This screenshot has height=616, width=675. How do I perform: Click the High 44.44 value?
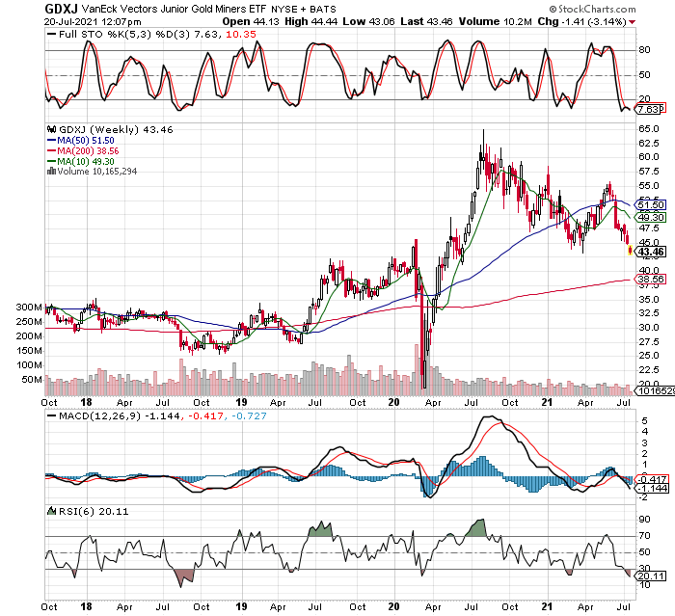[x=310, y=21]
